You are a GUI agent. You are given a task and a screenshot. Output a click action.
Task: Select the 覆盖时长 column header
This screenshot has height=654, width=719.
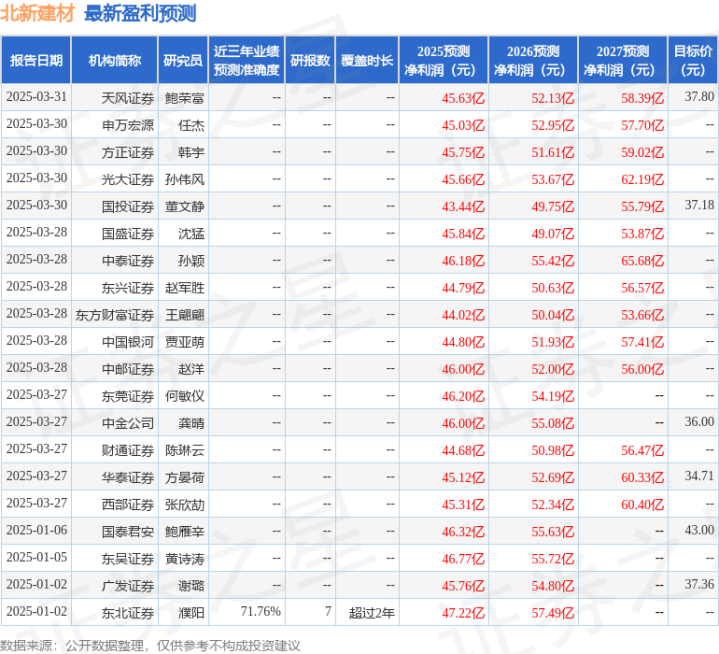367,60
